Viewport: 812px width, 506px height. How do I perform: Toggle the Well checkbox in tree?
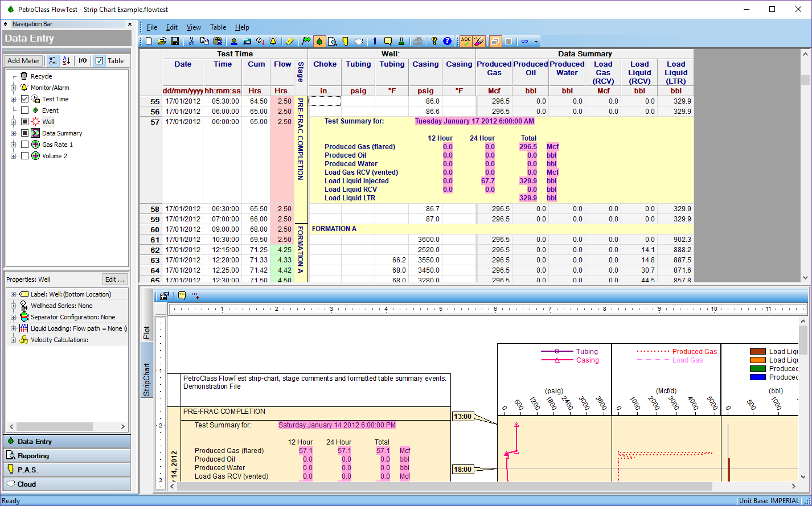coord(24,122)
